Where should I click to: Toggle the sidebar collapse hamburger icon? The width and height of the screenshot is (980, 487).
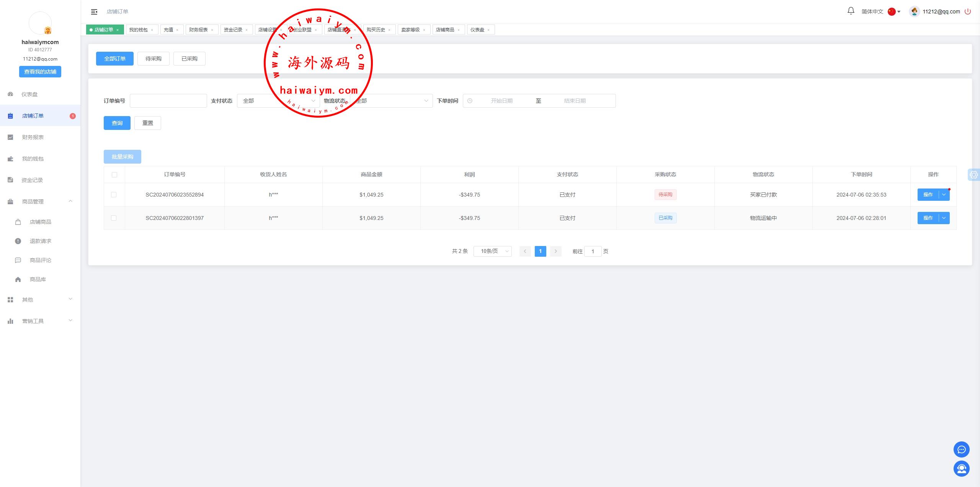pos(94,12)
